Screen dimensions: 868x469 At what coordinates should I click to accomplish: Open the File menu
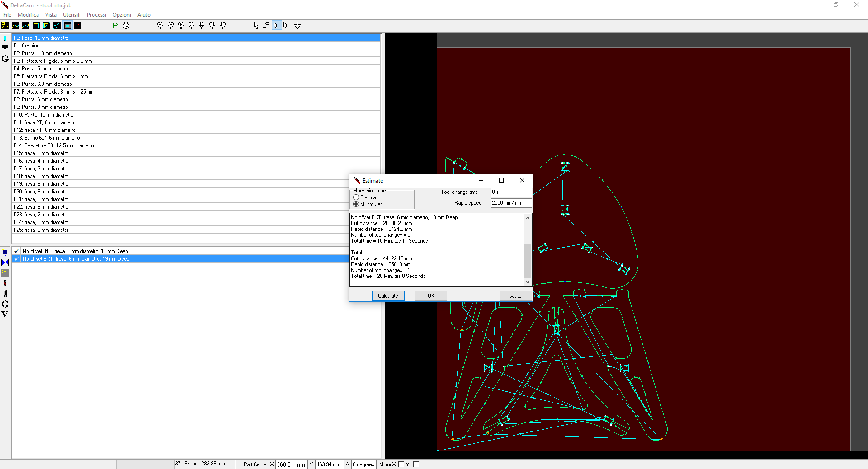pyautogui.click(x=7, y=15)
